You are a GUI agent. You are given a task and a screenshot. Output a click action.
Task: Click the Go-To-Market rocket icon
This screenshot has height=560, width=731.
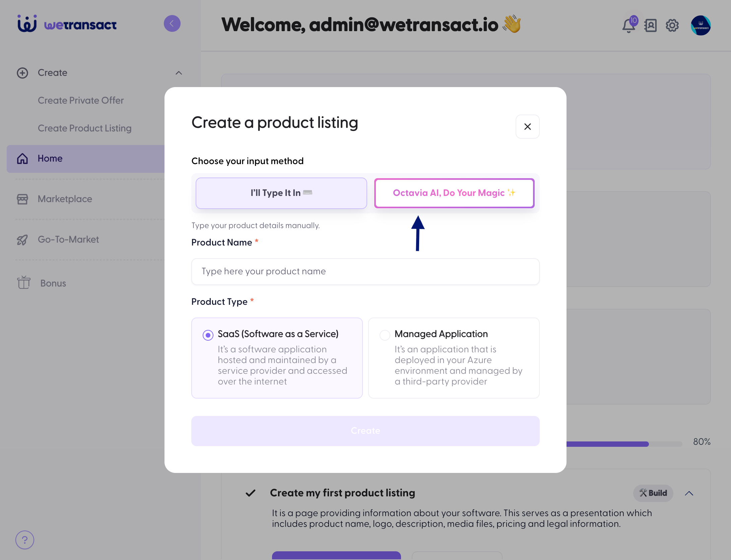22,240
